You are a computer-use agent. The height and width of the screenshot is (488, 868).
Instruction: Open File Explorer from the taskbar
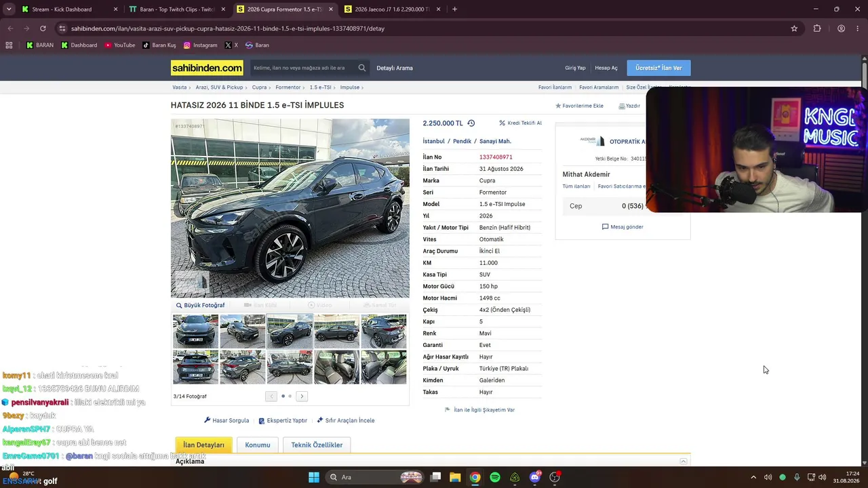click(455, 477)
